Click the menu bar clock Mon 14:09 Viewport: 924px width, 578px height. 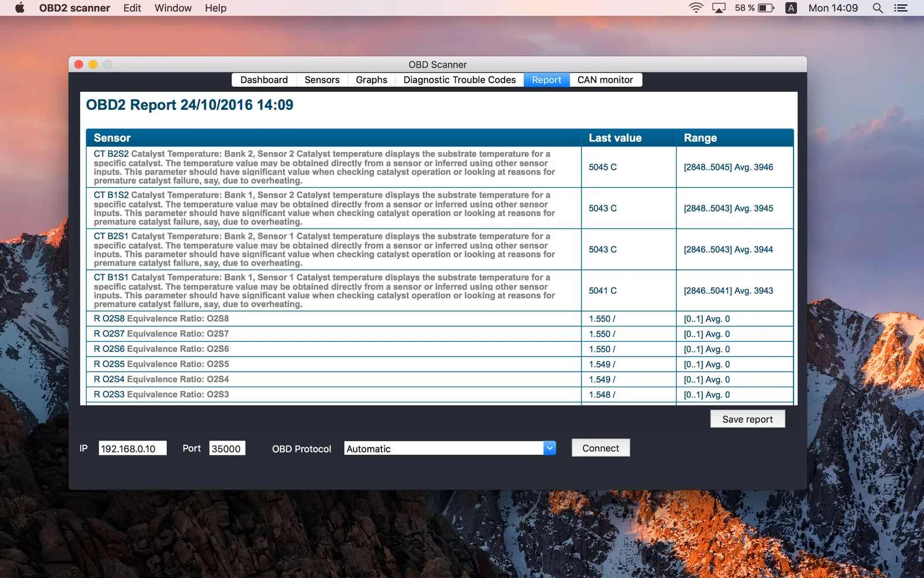tap(833, 8)
